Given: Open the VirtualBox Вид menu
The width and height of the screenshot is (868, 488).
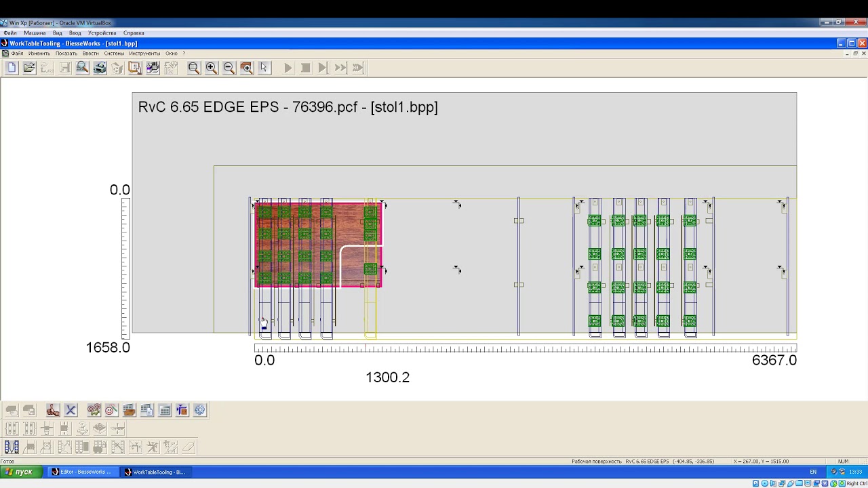Looking at the screenshot, I should point(58,33).
